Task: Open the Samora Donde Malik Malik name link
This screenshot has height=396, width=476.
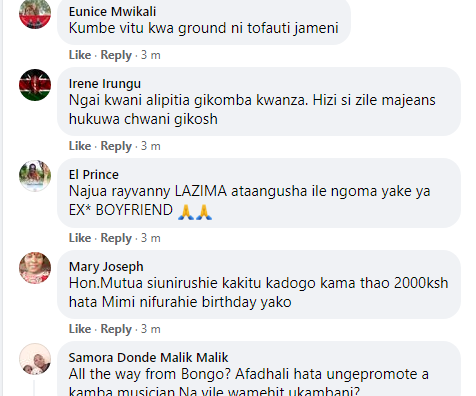Action: [x=148, y=358]
